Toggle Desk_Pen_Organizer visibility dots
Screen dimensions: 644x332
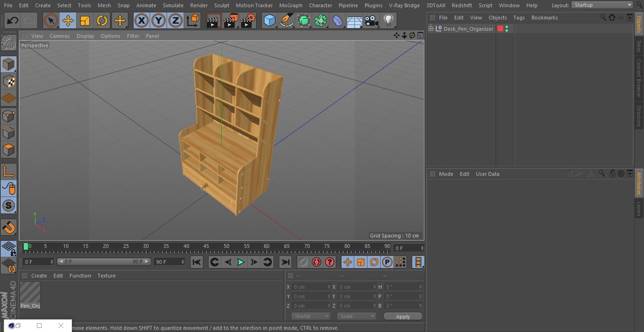click(x=507, y=29)
